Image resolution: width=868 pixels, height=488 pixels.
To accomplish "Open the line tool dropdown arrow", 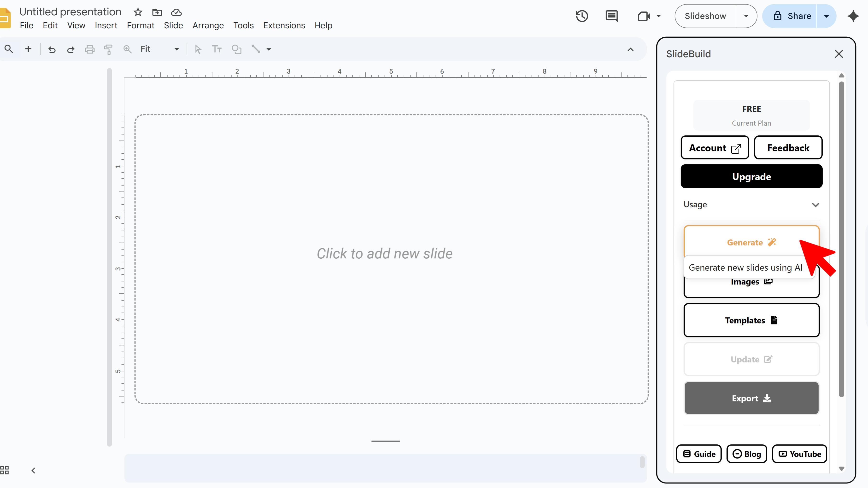I will pyautogui.click(x=269, y=50).
